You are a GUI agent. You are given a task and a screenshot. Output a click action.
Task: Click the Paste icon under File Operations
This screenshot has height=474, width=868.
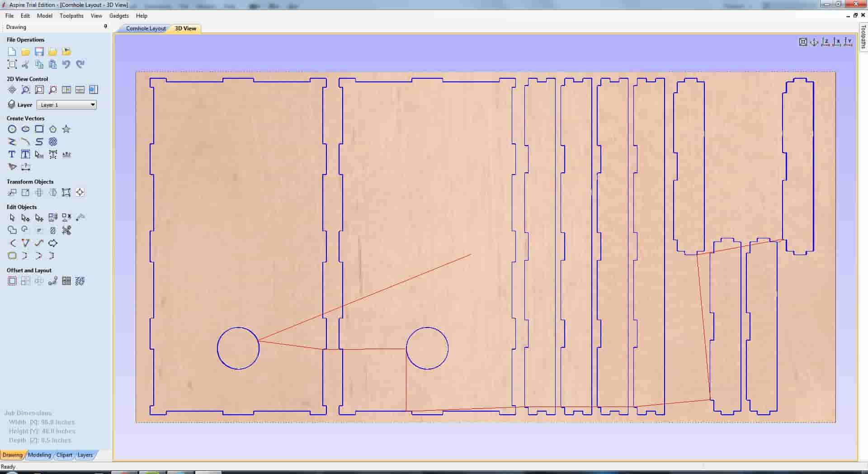click(53, 64)
